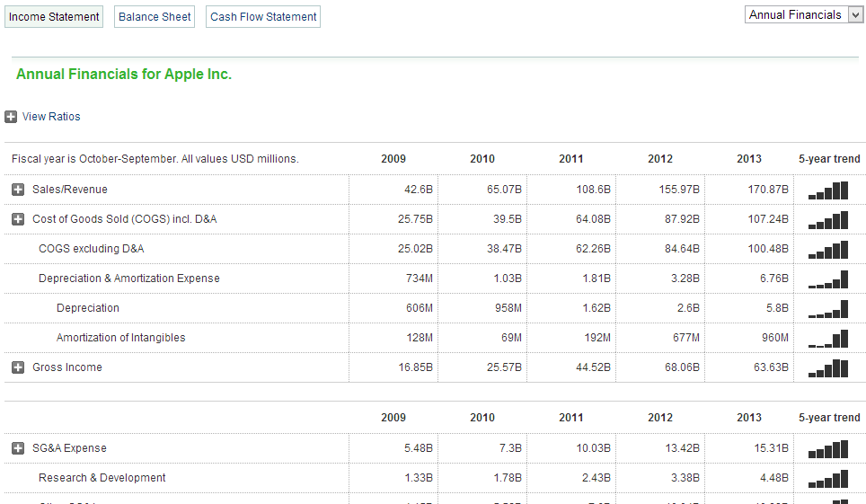Switch to Cash Flow Statement tab
The width and height of the screenshot is (866, 504).
[263, 17]
